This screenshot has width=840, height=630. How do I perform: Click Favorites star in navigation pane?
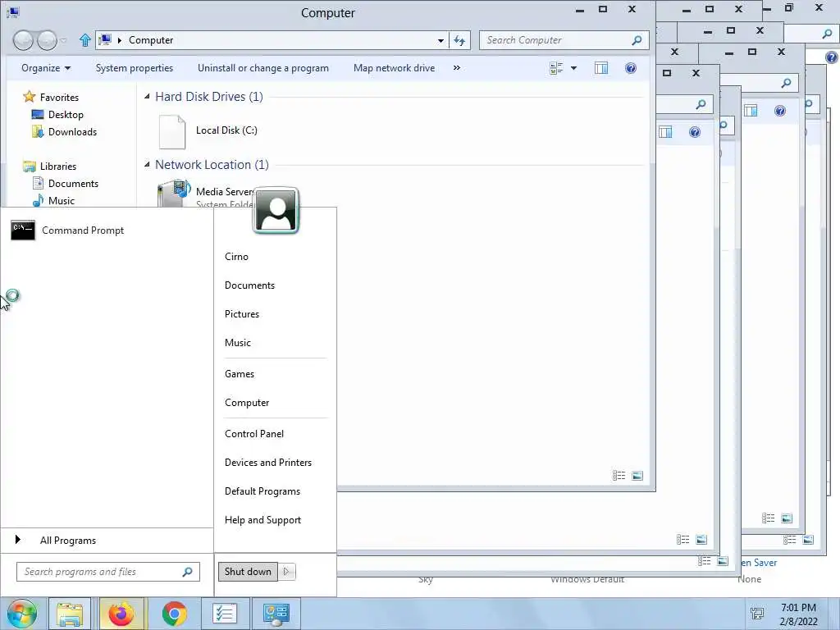[29, 97]
